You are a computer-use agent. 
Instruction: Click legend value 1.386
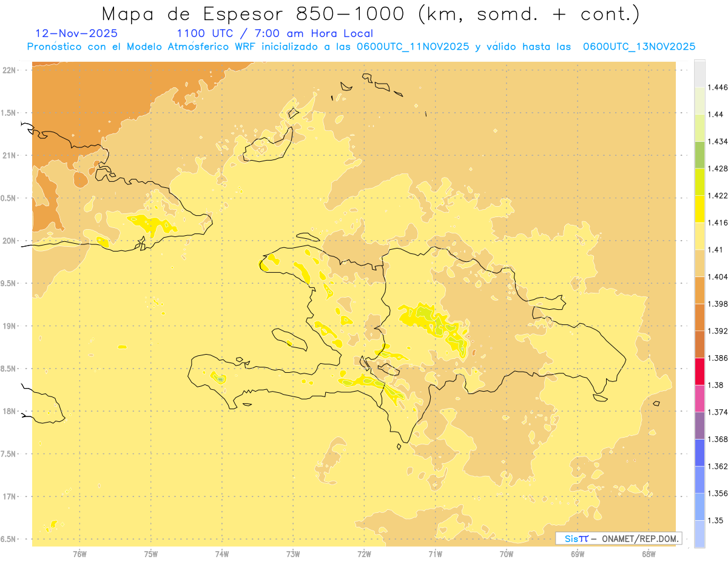point(718,358)
